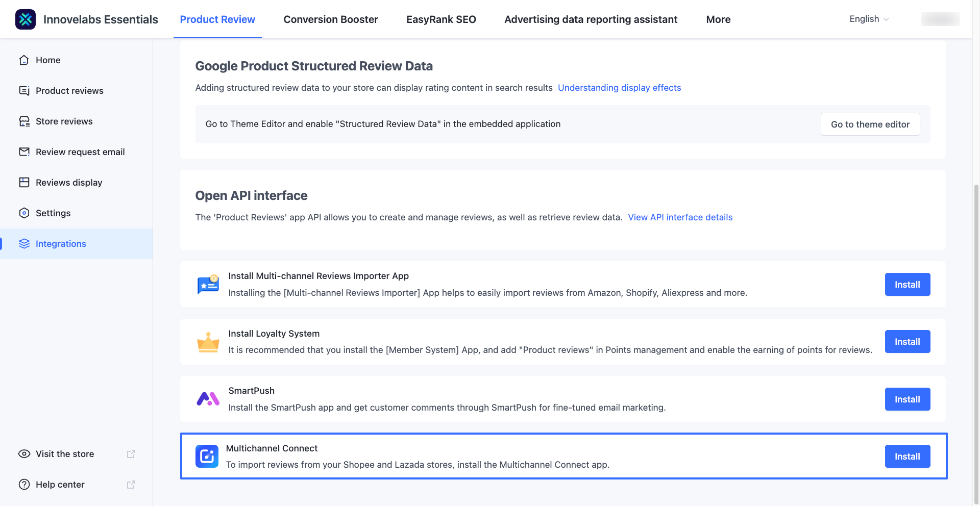
Task: Click the Multichannel Connect app icon
Action: (x=207, y=456)
